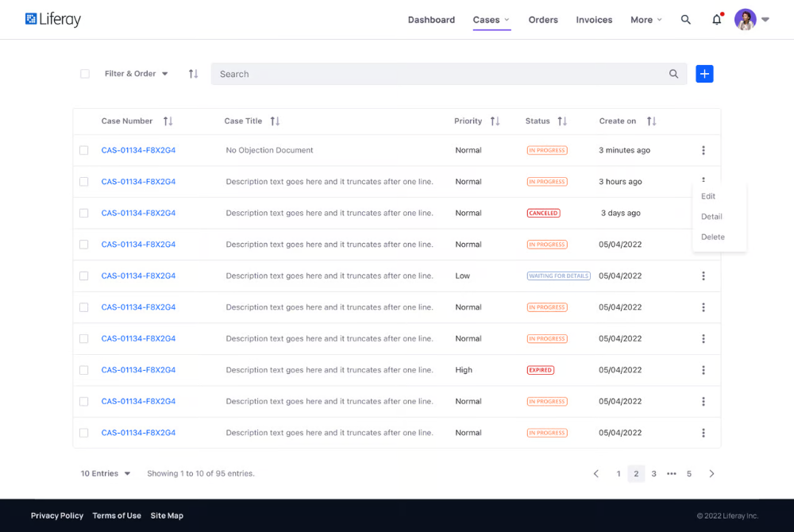Image resolution: width=794 pixels, height=532 pixels.
Task: Check the Canceled case row checkbox
Action: coord(83,213)
